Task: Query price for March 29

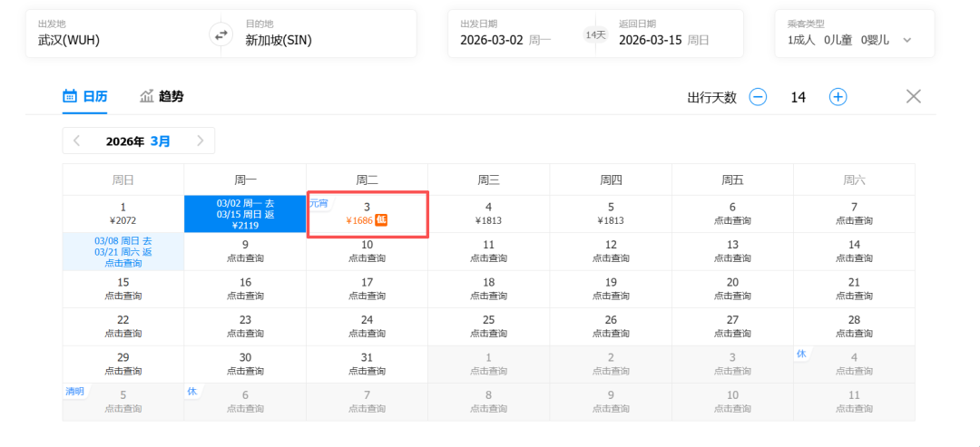Action: (123, 364)
